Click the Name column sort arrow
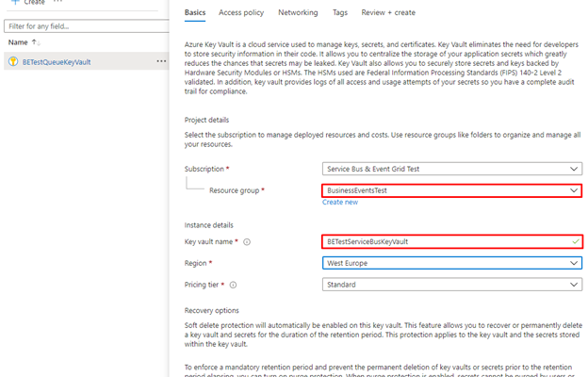Image resolution: width=588 pixels, height=377 pixels. click(x=36, y=42)
